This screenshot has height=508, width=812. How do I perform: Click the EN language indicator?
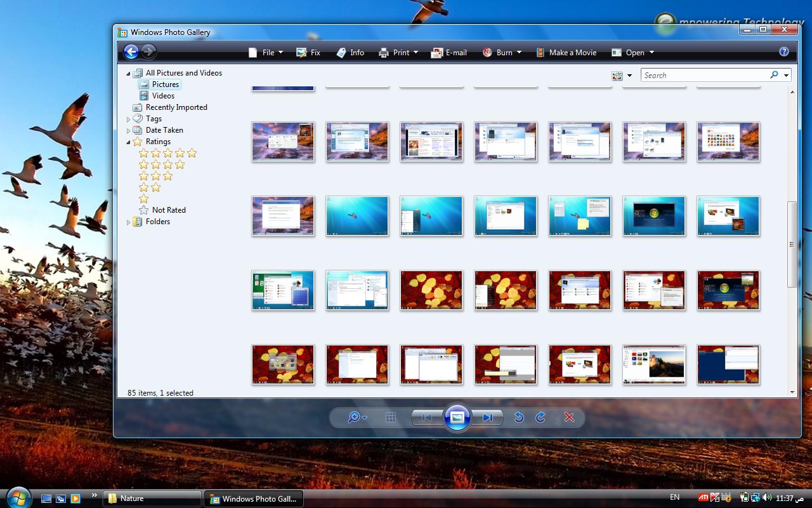point(674,498)
